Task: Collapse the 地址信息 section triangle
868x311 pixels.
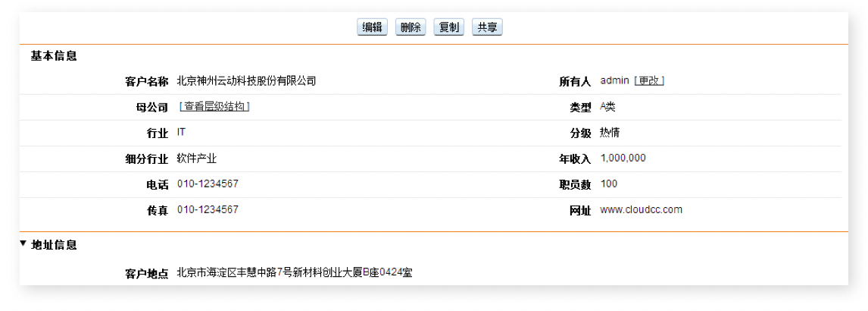Action: coord(23,243)
